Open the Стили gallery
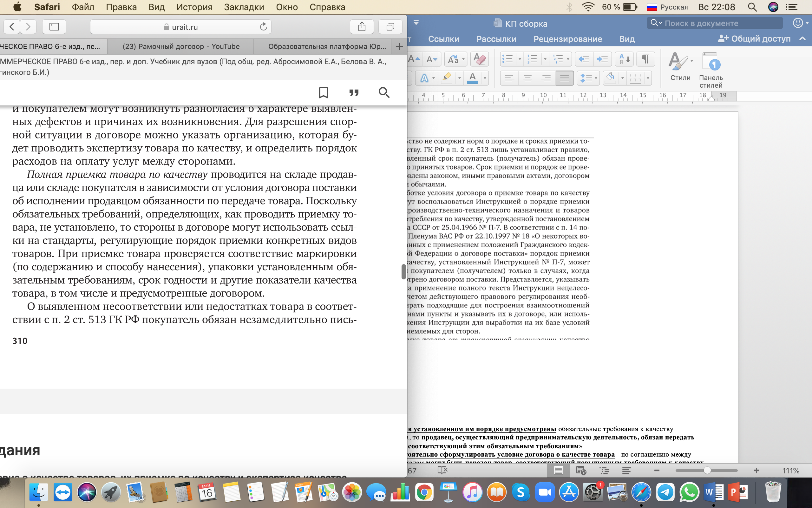 click(x=680, y=67)
